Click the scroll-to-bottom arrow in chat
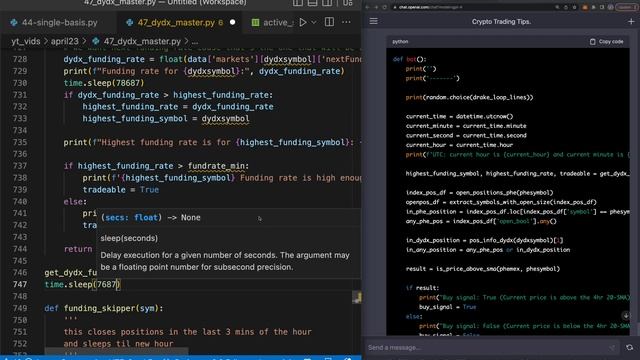Viewport: 640px width, 360px height. 626,316
